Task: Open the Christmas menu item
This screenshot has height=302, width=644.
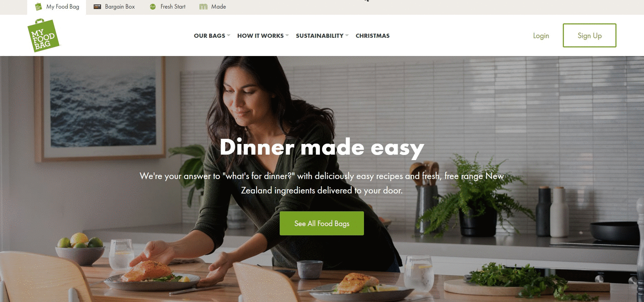Action: (x=373, y=36)
